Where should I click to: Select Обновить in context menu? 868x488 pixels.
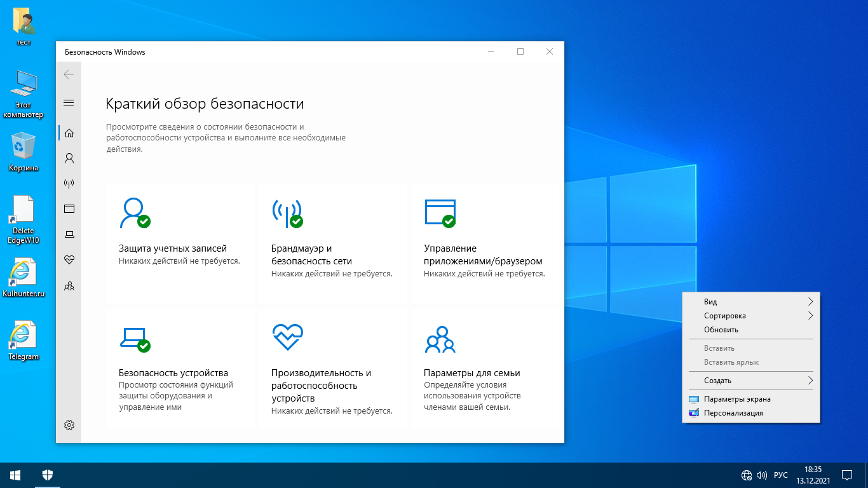tap(721, 330)
